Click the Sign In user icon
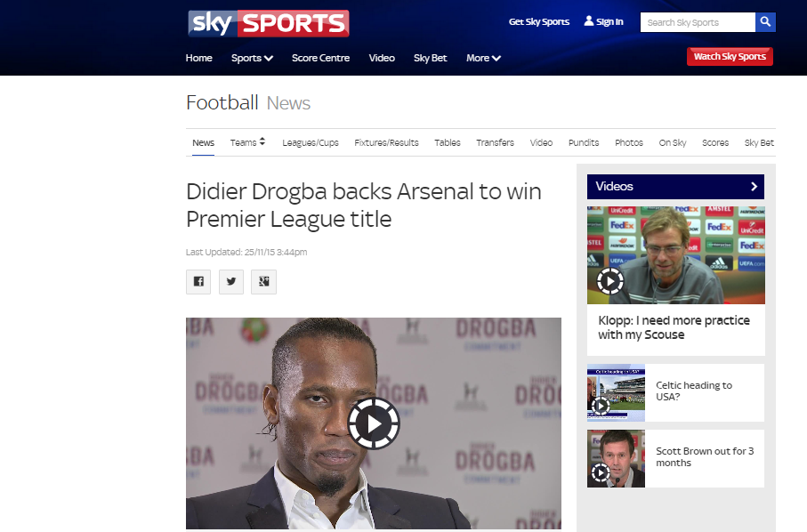This screenshot has height=532, width=807. pos(589,21)
